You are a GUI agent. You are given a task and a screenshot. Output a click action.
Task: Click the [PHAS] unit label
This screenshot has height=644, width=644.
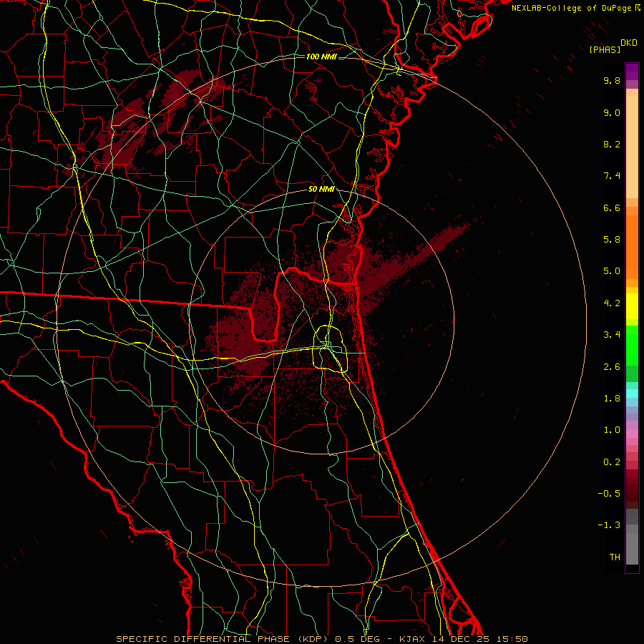(x=605, y=49)
